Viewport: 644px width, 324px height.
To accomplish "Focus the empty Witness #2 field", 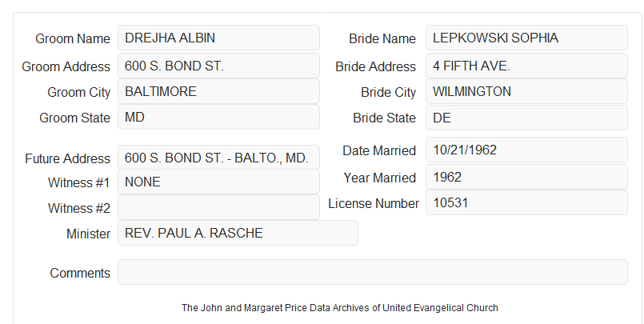I will 218,207.
